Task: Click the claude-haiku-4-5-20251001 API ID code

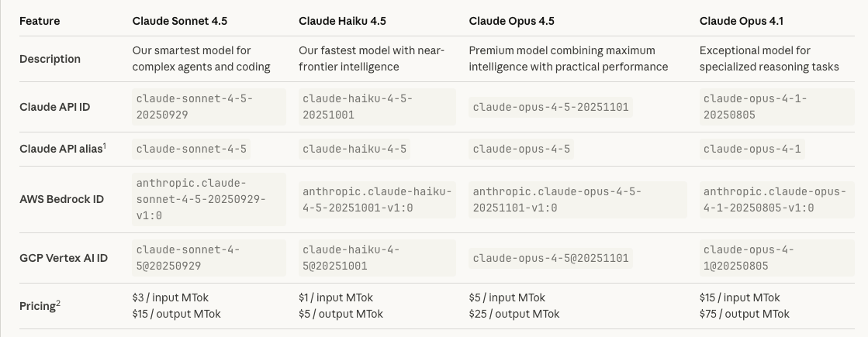Action: pyautogui.click(x=358, y=107)
